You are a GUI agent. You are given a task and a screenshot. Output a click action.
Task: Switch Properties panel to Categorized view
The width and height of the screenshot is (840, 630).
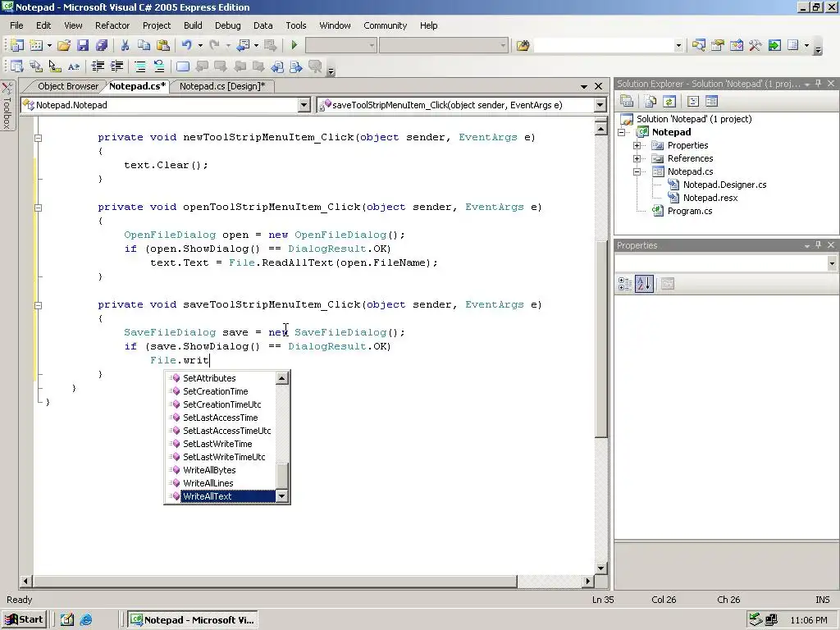624,284
